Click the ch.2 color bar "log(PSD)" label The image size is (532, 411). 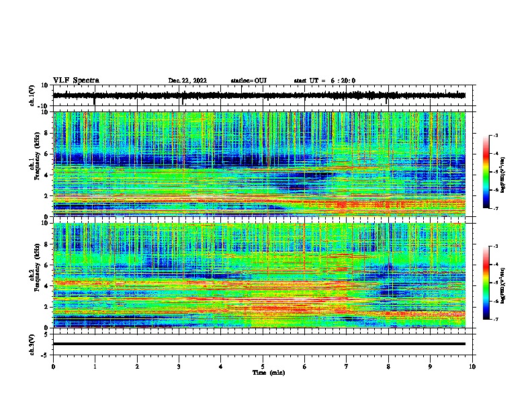pos(503,285)
